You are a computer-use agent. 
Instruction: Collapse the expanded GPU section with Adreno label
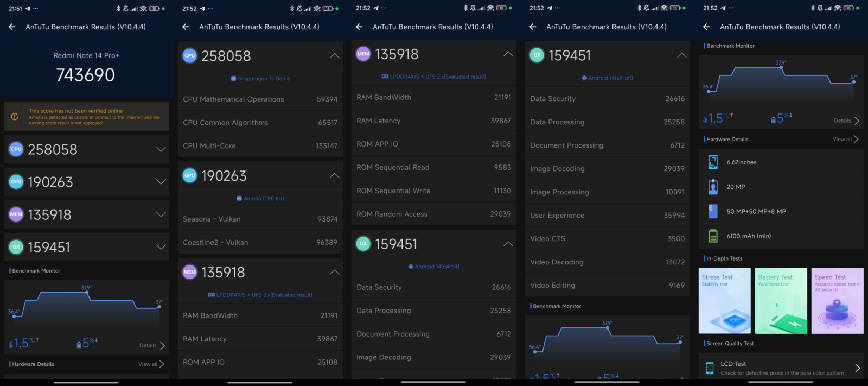pyautogui.click(x=334, y=176)
